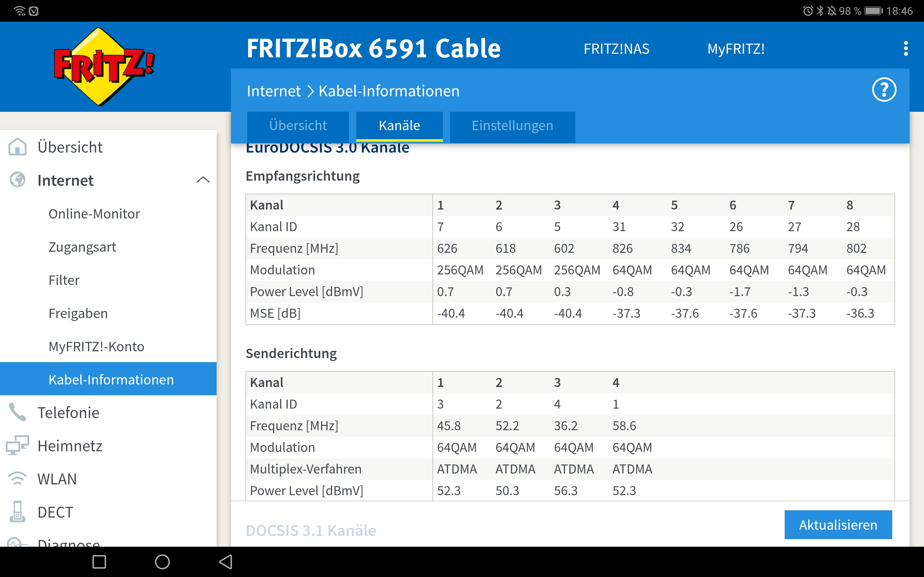The image size is (924, 577).
Task: Click the Internet breadcrumb link
Action: pyautogui.click(x=273, y=91)
